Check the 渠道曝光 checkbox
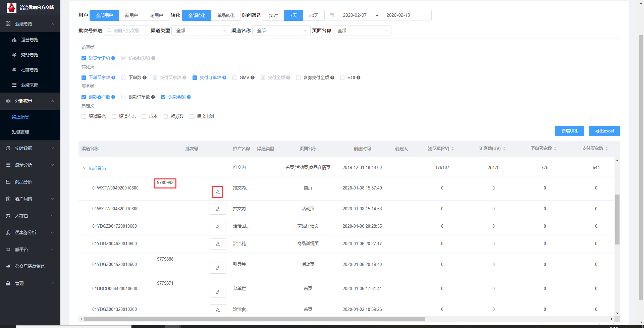This screenshot has width=644, height=328. click(x=84, y=116)
